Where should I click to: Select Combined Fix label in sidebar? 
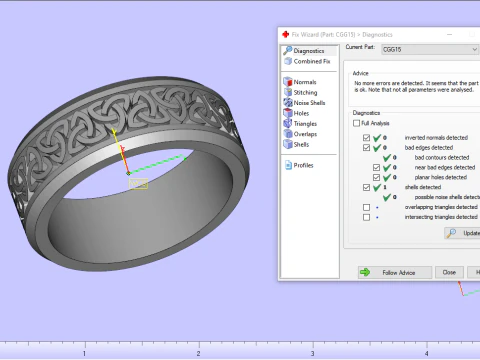(312, 61)
